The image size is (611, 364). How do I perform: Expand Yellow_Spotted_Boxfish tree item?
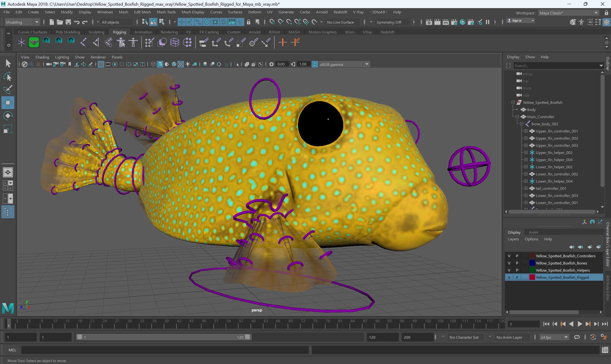[x=513, y=102]
